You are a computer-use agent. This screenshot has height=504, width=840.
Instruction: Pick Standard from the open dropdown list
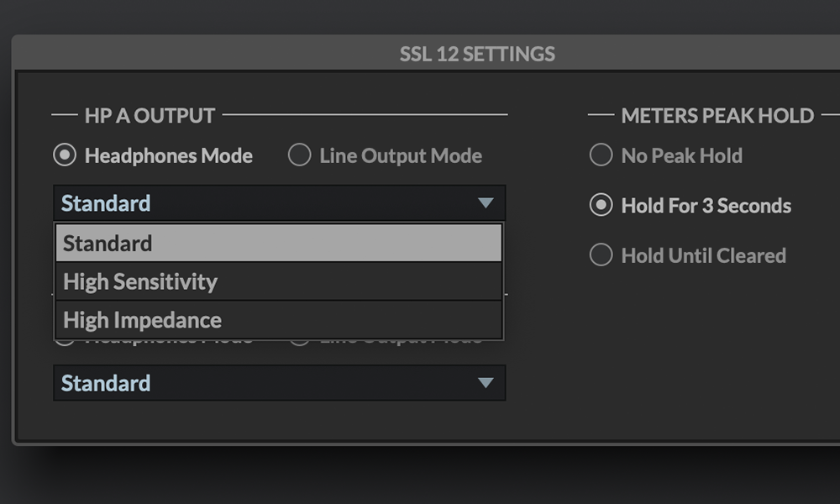coord(279,244)
